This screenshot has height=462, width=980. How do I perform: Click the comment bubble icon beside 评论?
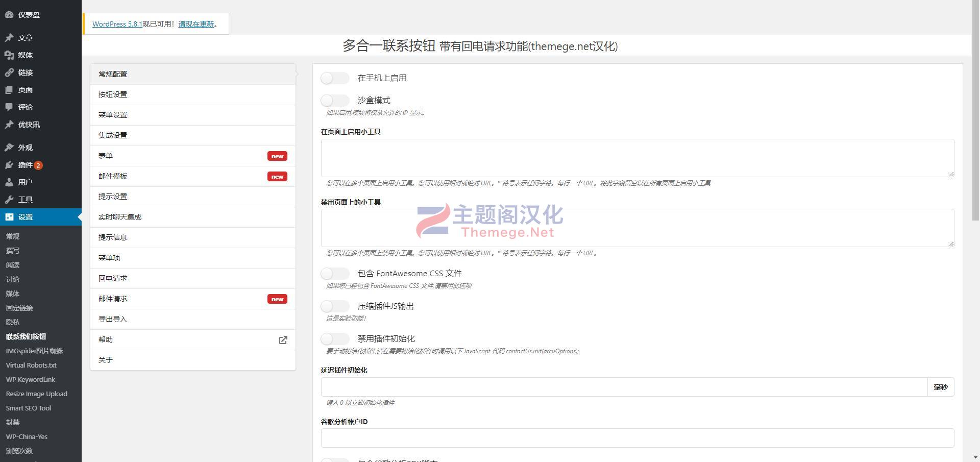click(x=9, y=107)
